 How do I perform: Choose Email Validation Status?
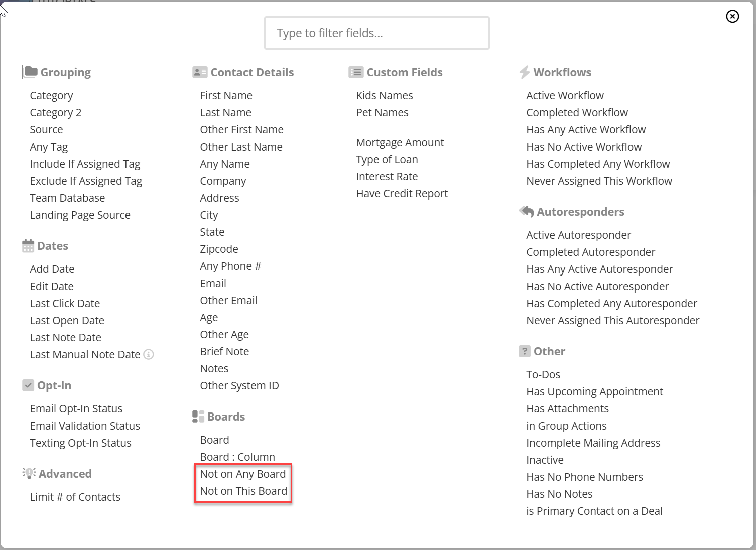[x=85, y=426]
